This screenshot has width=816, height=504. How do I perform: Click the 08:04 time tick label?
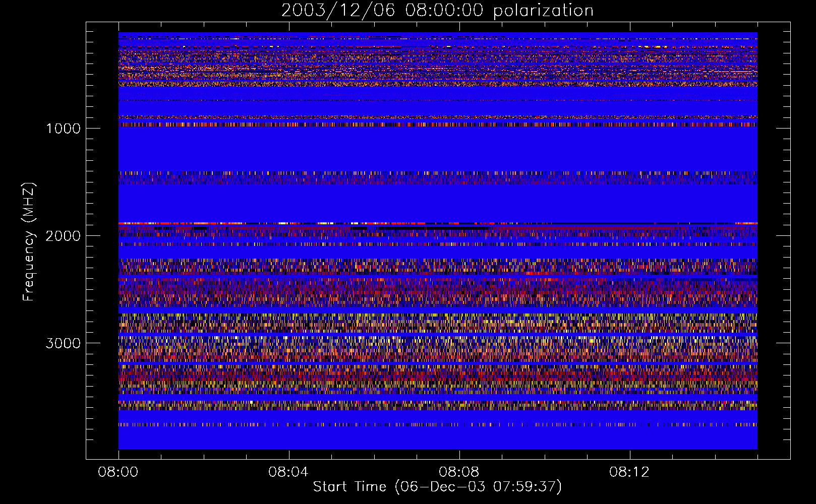pos(288,472)
